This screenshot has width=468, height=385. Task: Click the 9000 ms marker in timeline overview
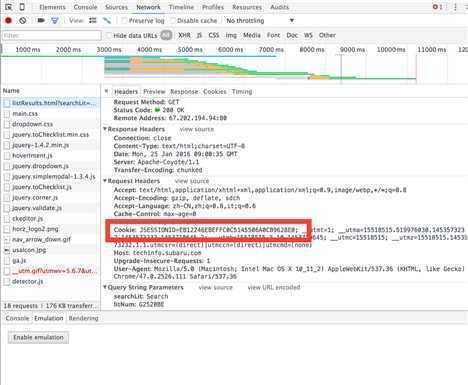point(352,50)
